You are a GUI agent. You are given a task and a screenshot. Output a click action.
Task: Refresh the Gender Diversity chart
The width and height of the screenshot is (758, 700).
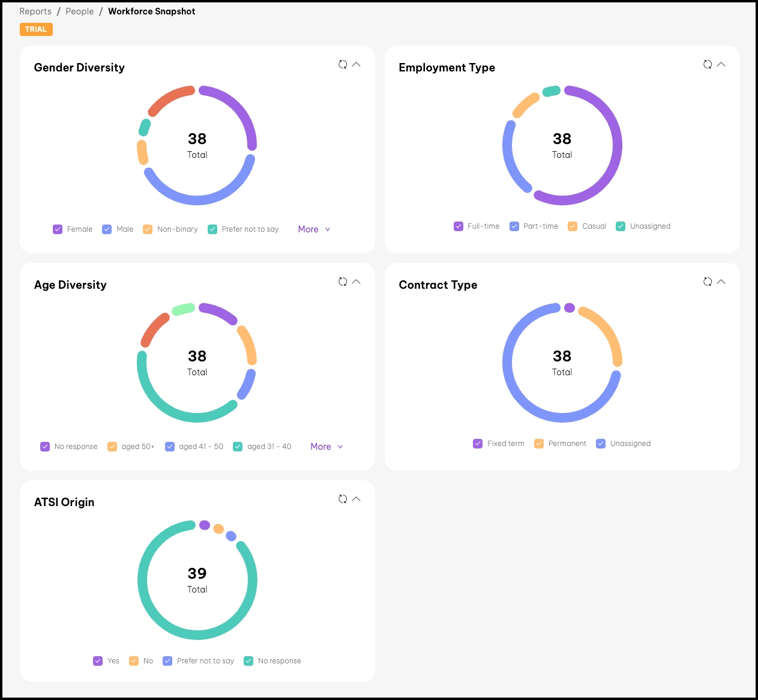(343, 64)
